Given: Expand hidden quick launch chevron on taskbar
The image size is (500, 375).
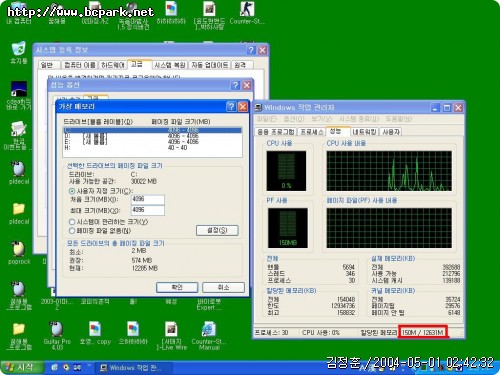Looking at the screenshot, I should [x=89, y=366].
